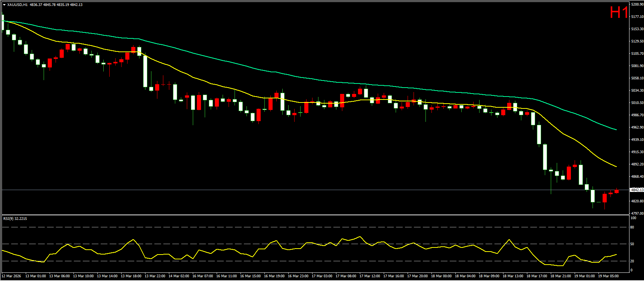Click the RSI 50 level label
Image resolution: width=644 pixels, height=281 pixels.
pos(632,244)
